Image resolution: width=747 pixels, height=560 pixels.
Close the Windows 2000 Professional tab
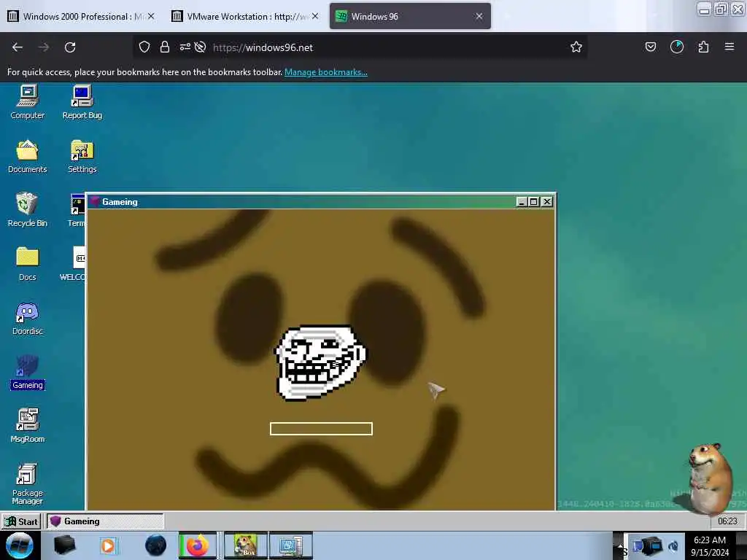tap(151, 16)
